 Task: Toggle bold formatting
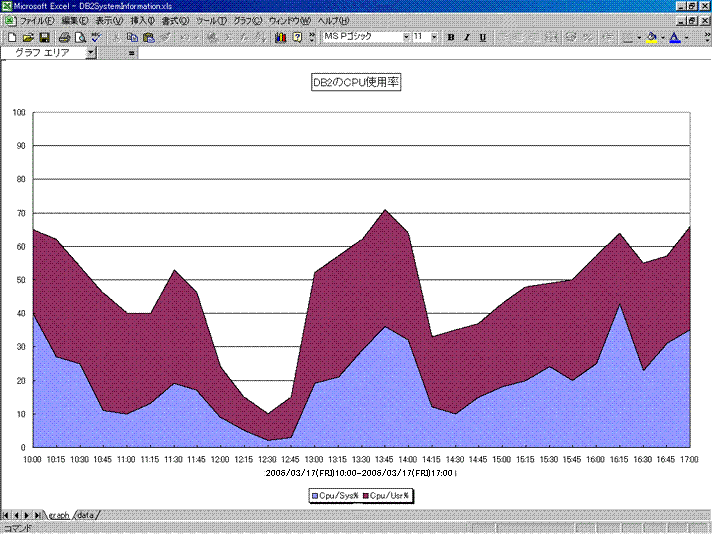[451, 38]
